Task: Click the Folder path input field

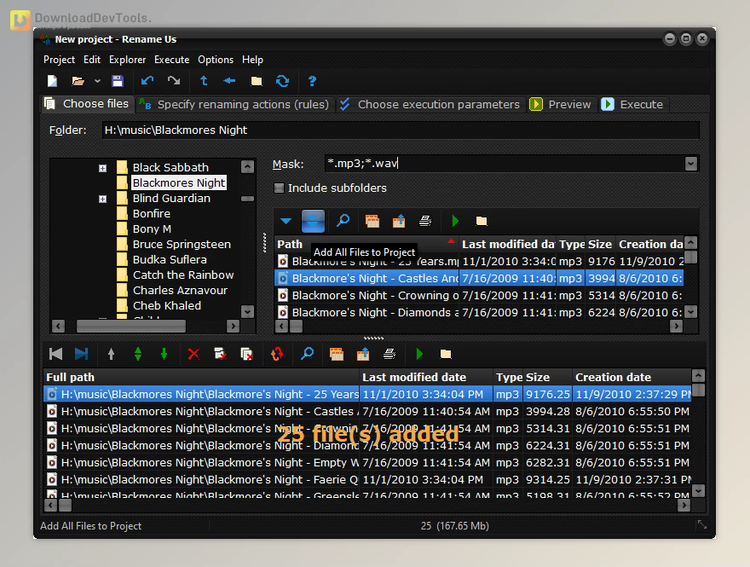Action: [400, 130]
